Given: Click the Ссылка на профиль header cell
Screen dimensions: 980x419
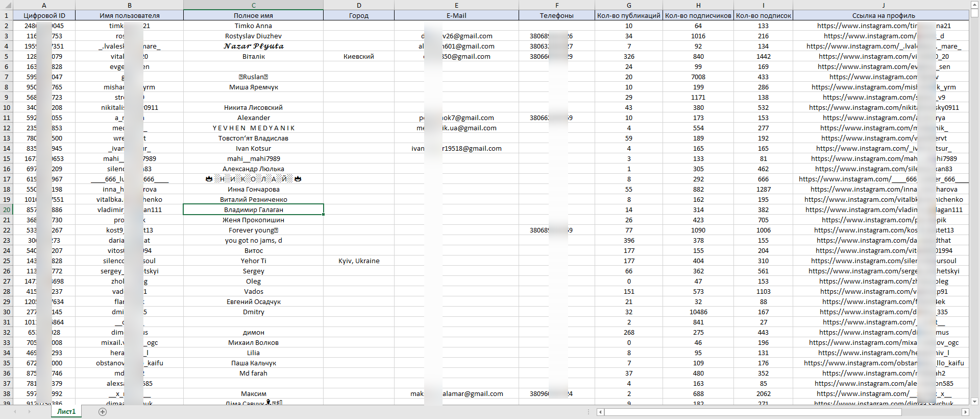Looking at the screenshot, I should click(884, 15).
